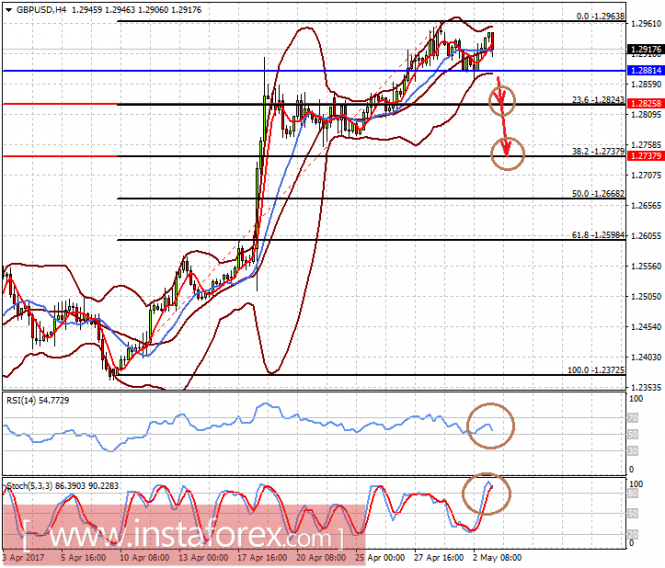Select the 38.2 Fibonacci level label
The image size is (665, 568).
pos(598,151)
